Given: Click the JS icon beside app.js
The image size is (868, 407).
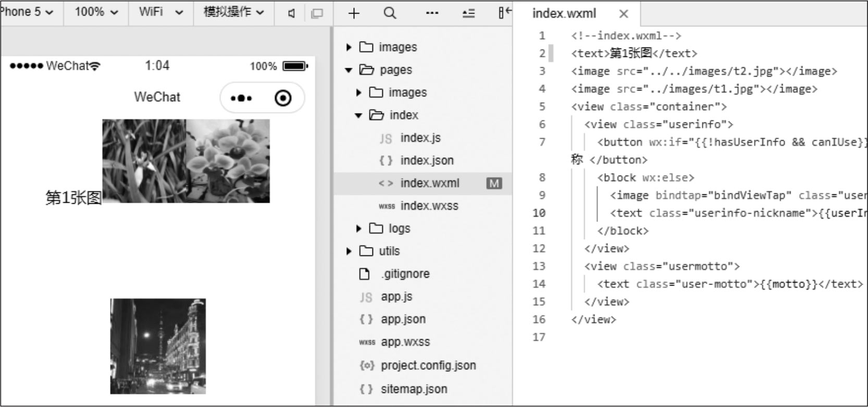Looking at the screenshot, I should [x=366, y=297].
